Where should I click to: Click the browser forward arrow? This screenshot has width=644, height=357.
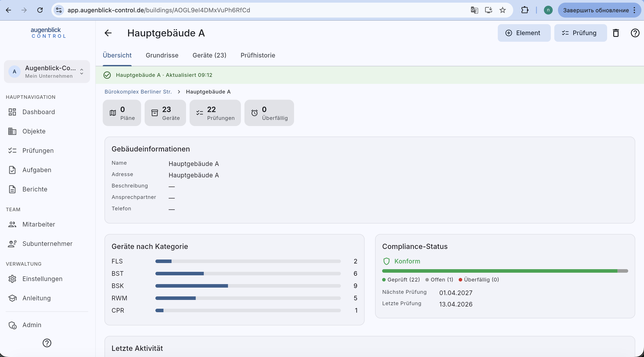coord(24,10)
